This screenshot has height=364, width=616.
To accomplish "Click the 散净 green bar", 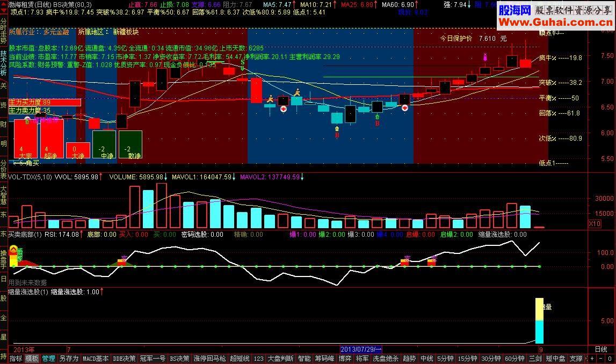I will [x=131, y=144].
